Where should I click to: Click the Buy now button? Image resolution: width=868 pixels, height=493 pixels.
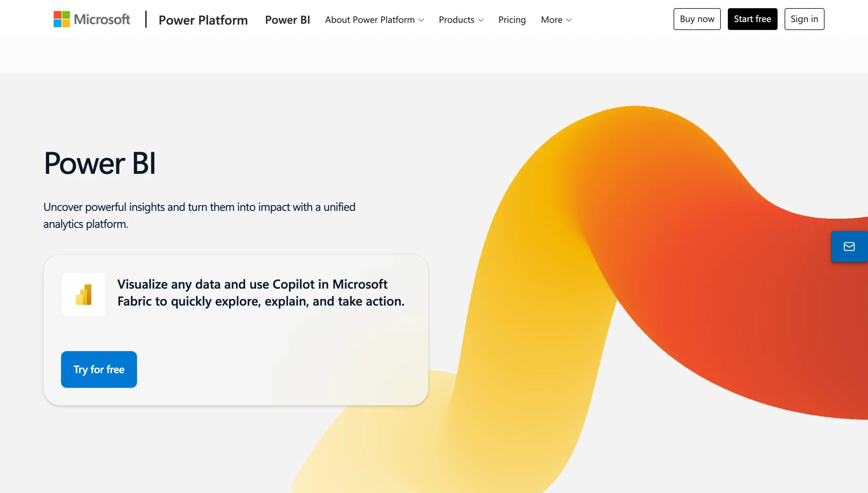point(697,19)
